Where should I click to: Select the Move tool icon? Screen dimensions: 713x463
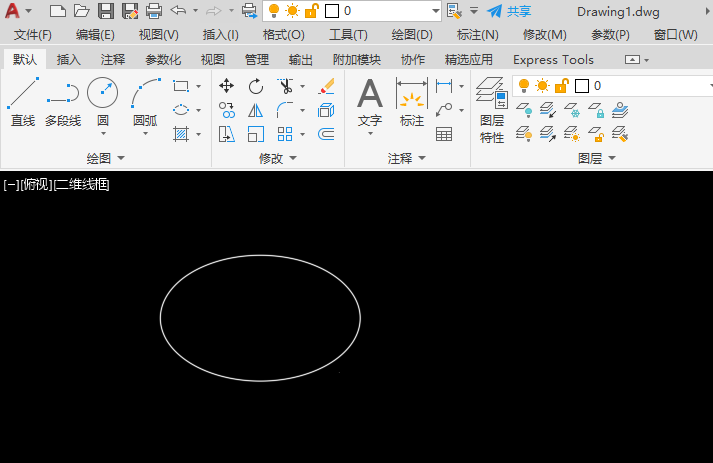(226, 86)
